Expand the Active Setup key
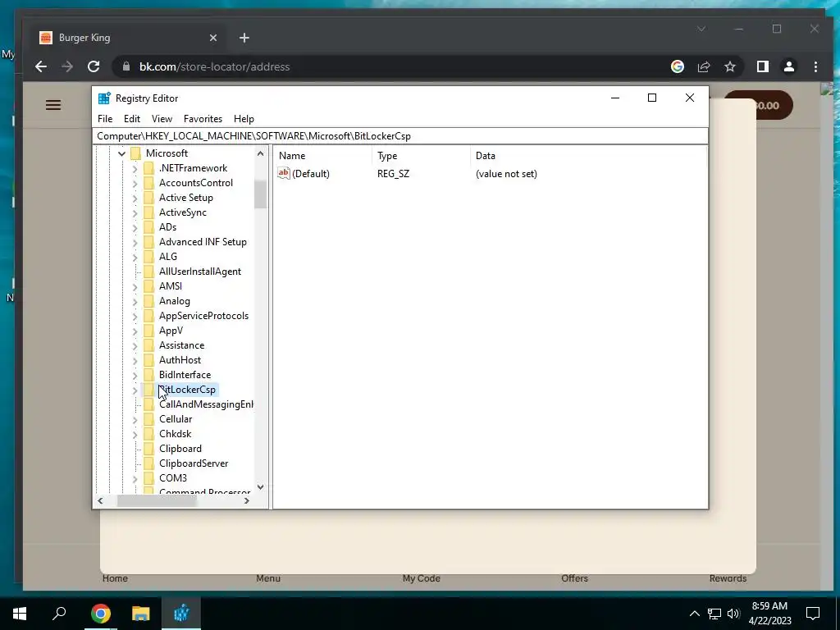 (x=135, y=199)
